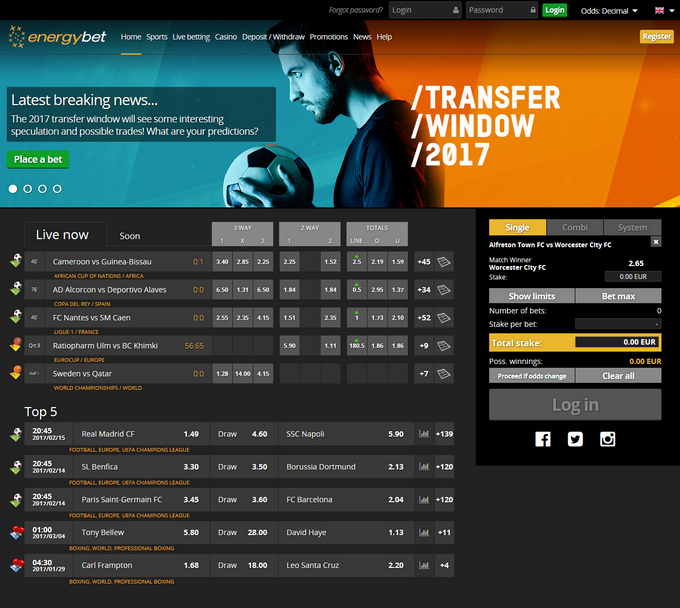Open statistics icon for SL Benfica row
Viewport: 680px width, 608px height.
424,467
